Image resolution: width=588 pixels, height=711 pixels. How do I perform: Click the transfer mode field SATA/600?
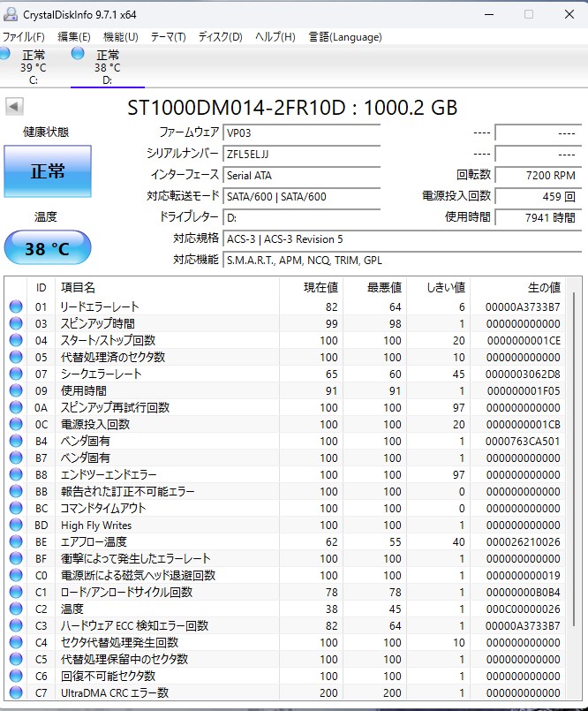301,196
